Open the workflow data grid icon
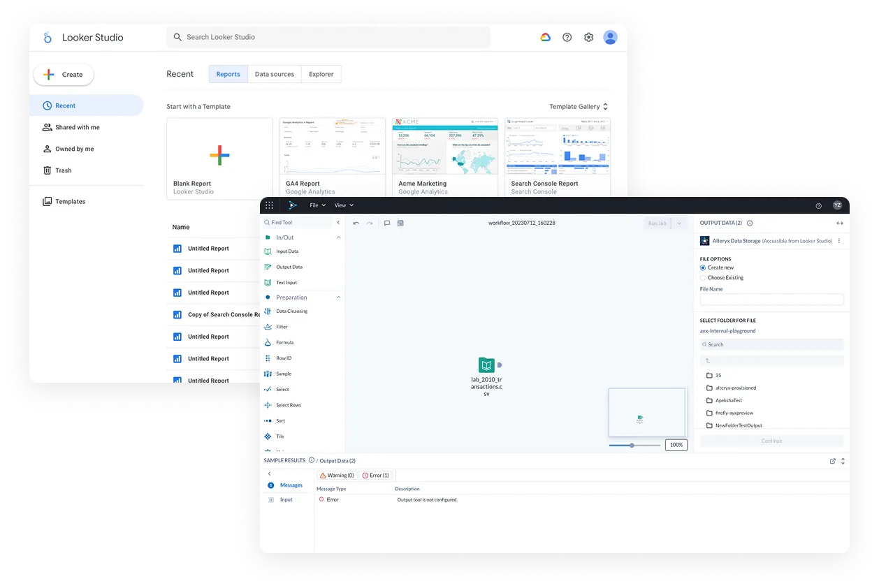The height and width of the screenshot is (588, 879). (400, 223)
